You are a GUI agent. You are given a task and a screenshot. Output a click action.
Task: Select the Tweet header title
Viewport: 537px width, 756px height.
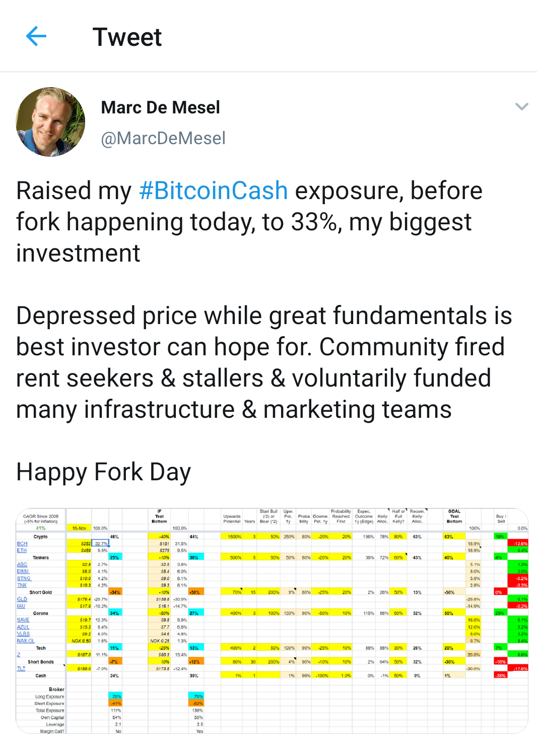[x=127, y=37]
